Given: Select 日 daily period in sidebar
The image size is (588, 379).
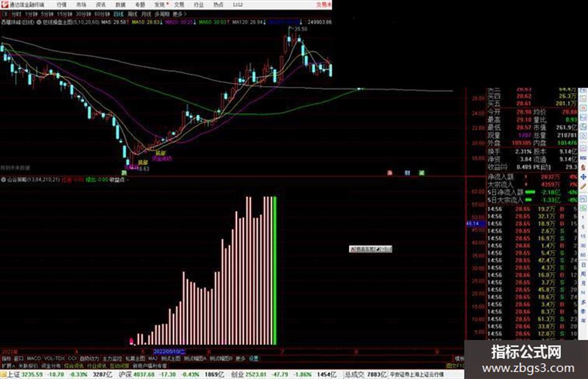Looking at the screenshot, I should pyautogui.click(x=583, y=264).
